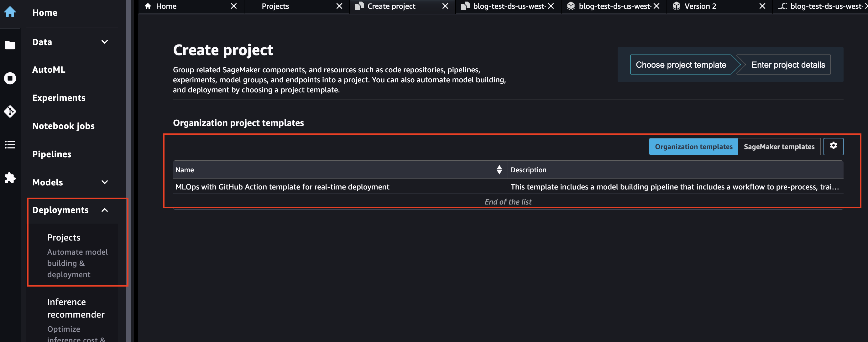The image size is (868, 342).
Task: Switch to SageMaker templates
Action: [x=779, y=147]
